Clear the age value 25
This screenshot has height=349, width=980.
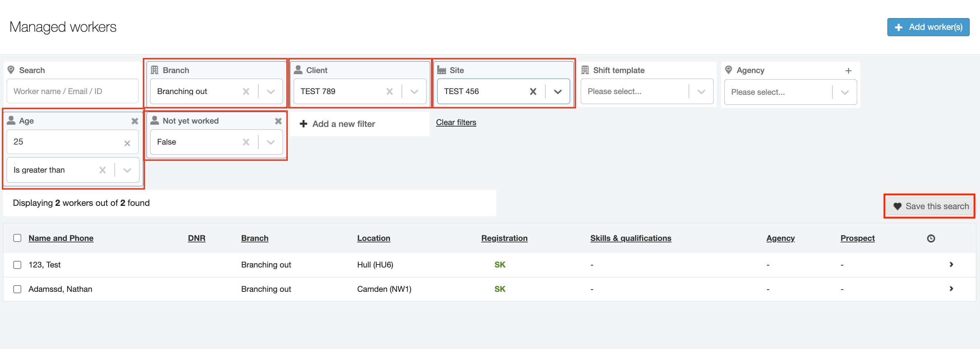(x=127, y=143)
